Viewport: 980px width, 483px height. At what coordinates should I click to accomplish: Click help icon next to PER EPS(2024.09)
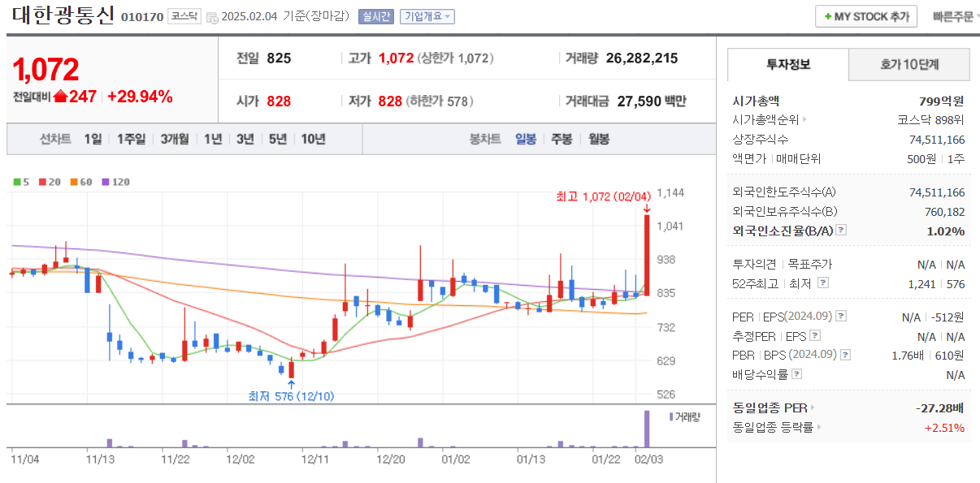841,317
